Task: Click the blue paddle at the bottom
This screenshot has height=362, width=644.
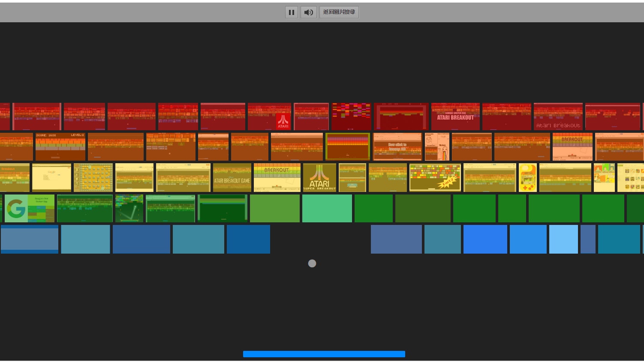Action: click(x=324, y=354)
